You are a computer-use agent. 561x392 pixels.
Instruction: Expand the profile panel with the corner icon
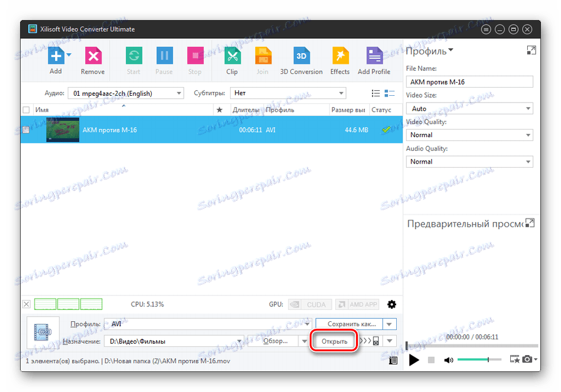(532, 50)
